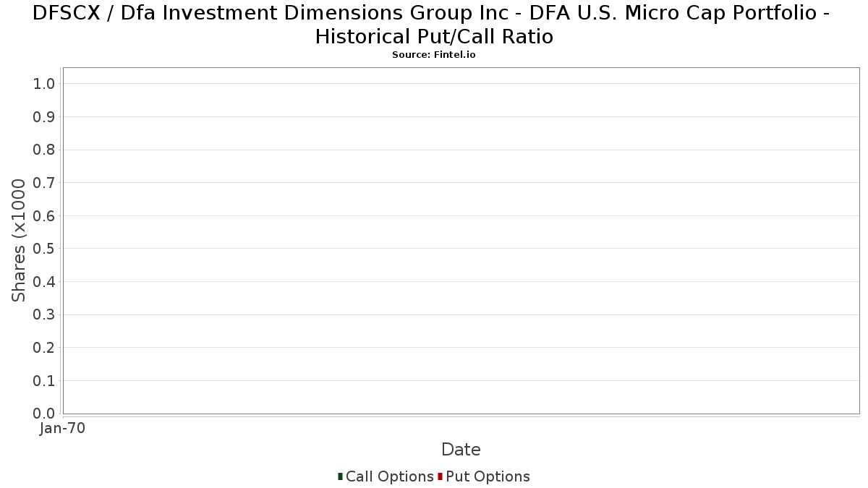Select the 1.0 y-axis tick label
Image resolution: width=868 pixels, height=488 pixels.
[44, 84]
